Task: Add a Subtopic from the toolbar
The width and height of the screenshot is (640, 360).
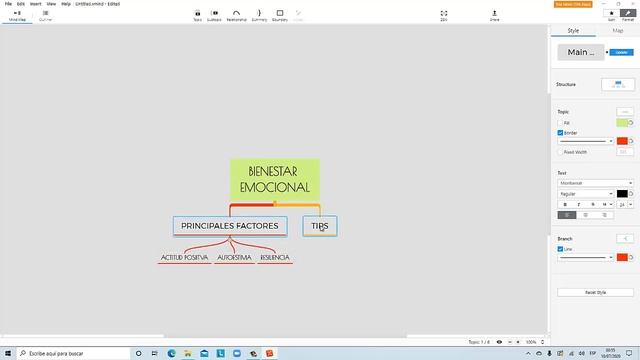Action: coord(214,16)
